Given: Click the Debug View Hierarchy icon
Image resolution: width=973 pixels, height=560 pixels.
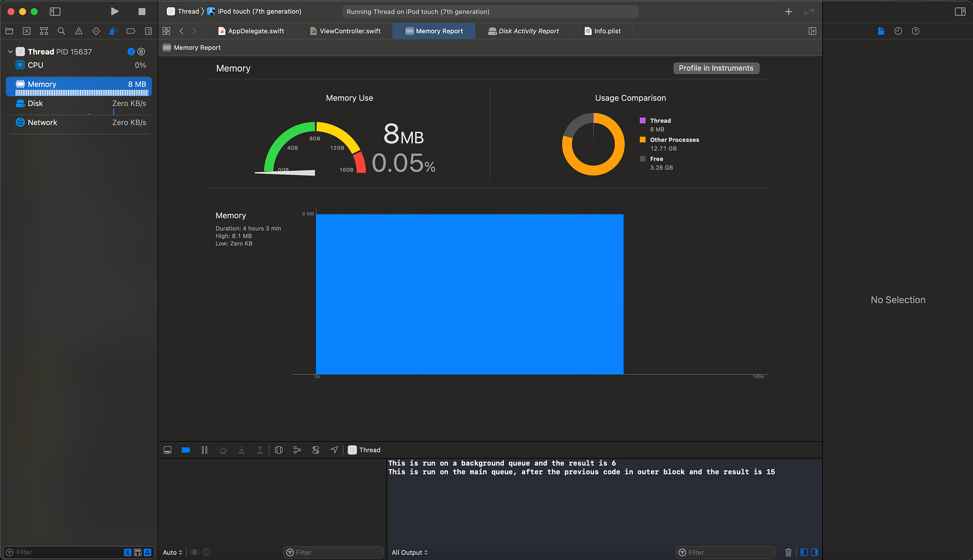Looking at the screenshot, I should pos(279,450).
